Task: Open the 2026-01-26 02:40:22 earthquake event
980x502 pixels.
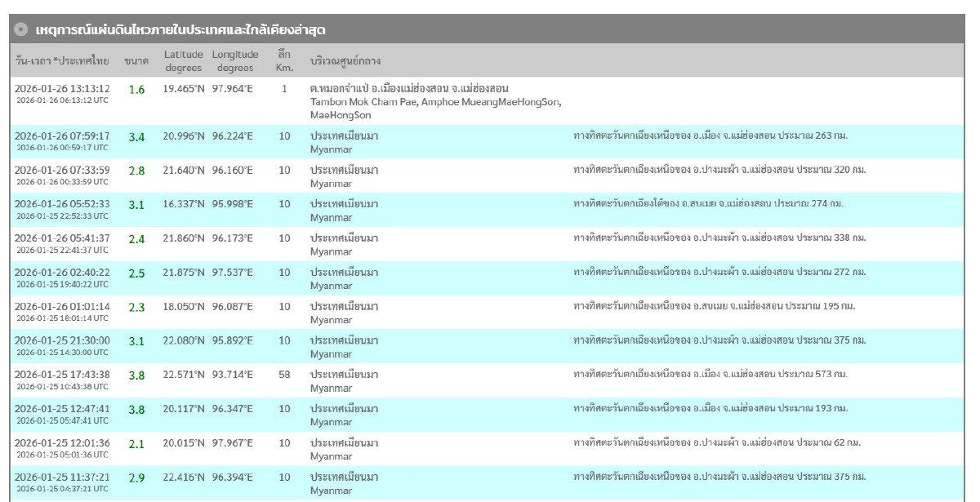Action: coord(62,271)
